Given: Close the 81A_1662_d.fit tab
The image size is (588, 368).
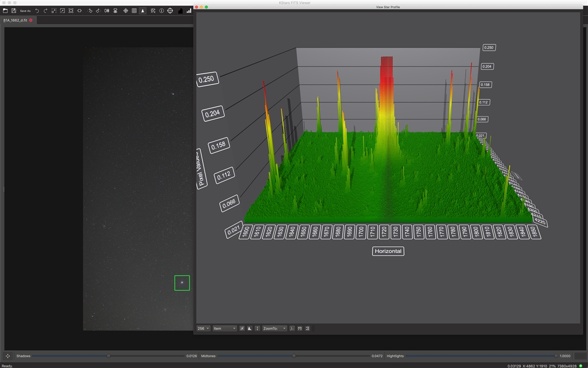Looking at the screenshot, I should pyautogui.click(x=31, y=20).
